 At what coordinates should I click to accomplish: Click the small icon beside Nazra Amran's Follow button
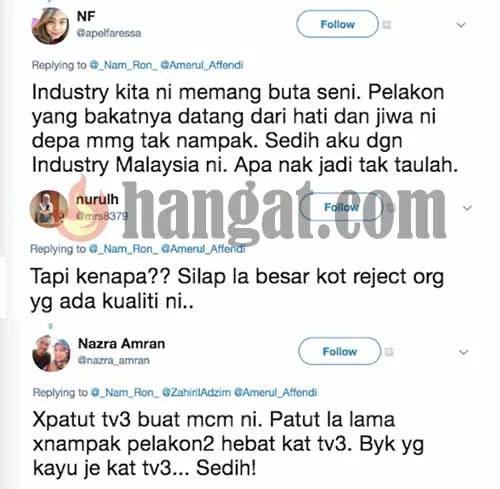coord(389,352)
